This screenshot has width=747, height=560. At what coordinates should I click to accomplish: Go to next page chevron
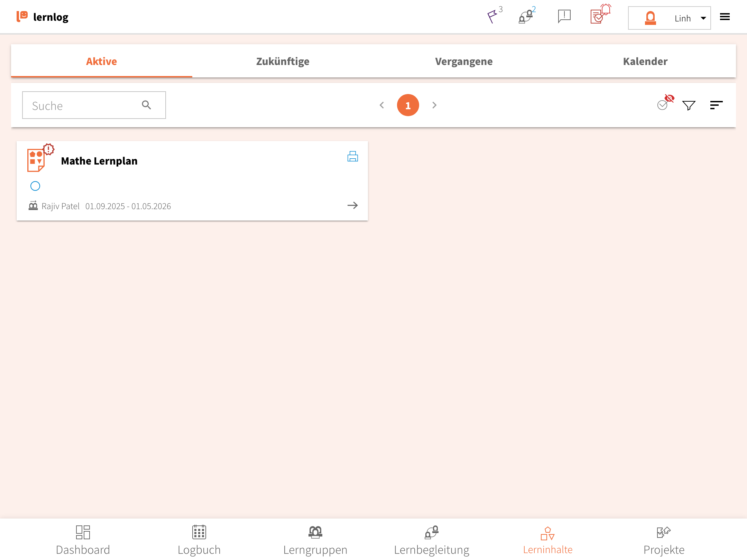434,105
